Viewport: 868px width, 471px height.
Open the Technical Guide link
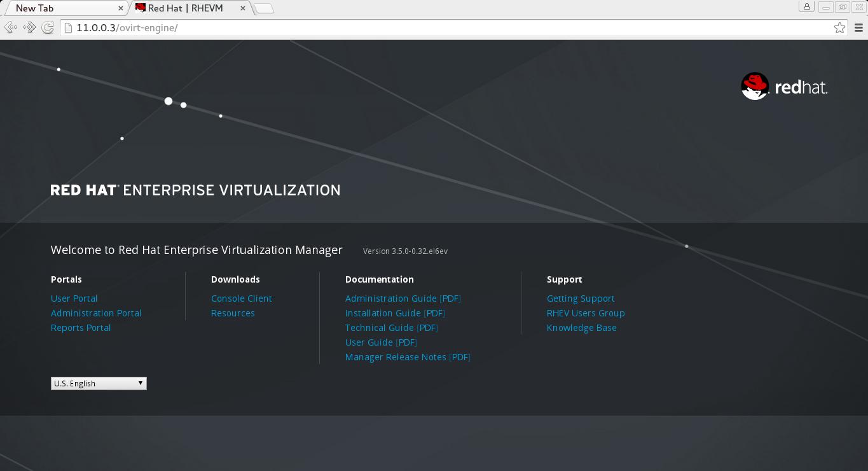380,328
